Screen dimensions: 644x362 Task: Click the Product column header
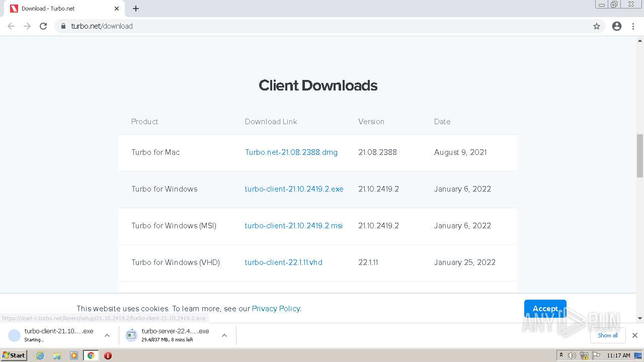145,122
